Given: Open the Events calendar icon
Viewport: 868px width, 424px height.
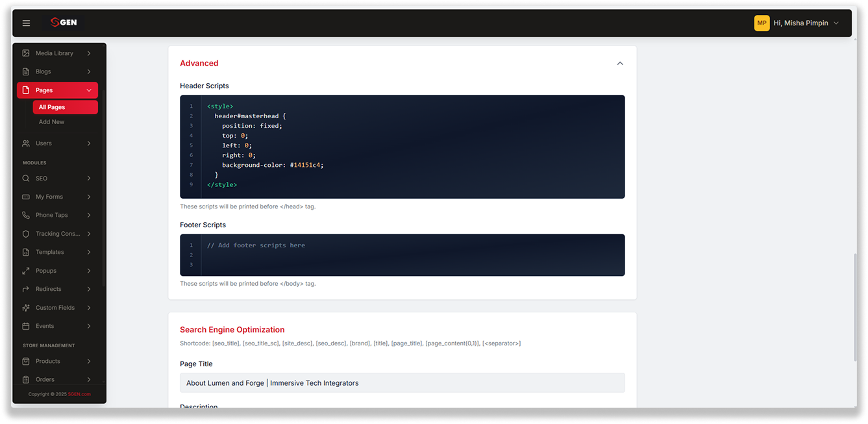Looking at the screenshot, I should pyautogui.click(x=26, y=326).
